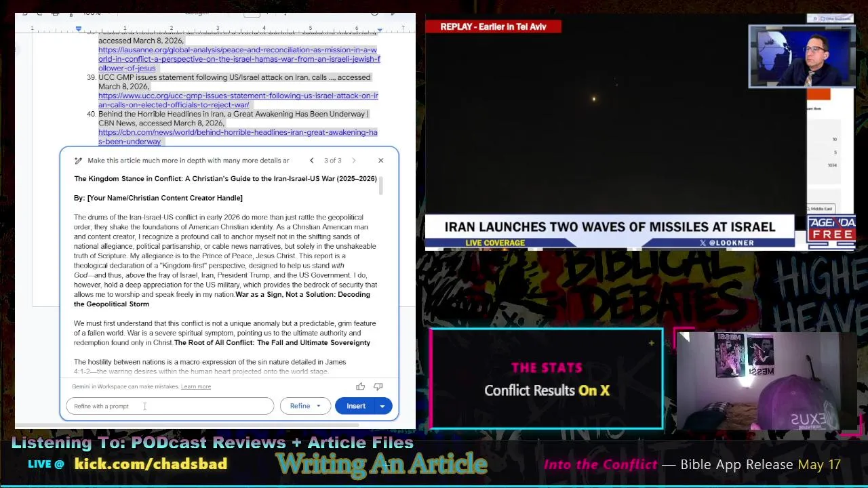868x488 pixels.
Task: Click the right indent marker on ruler
Action: [380, 30]
